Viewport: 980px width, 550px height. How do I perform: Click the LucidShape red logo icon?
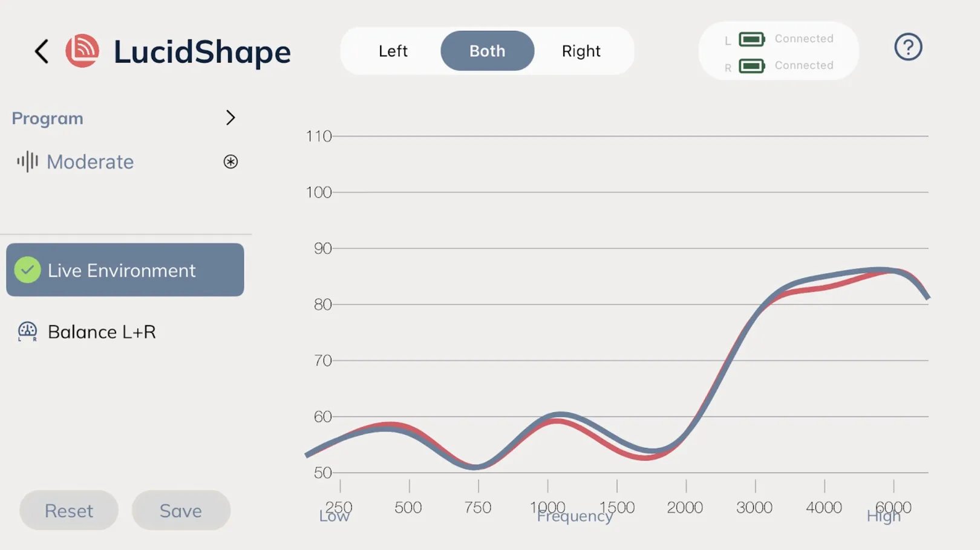[x=82, y=51]
